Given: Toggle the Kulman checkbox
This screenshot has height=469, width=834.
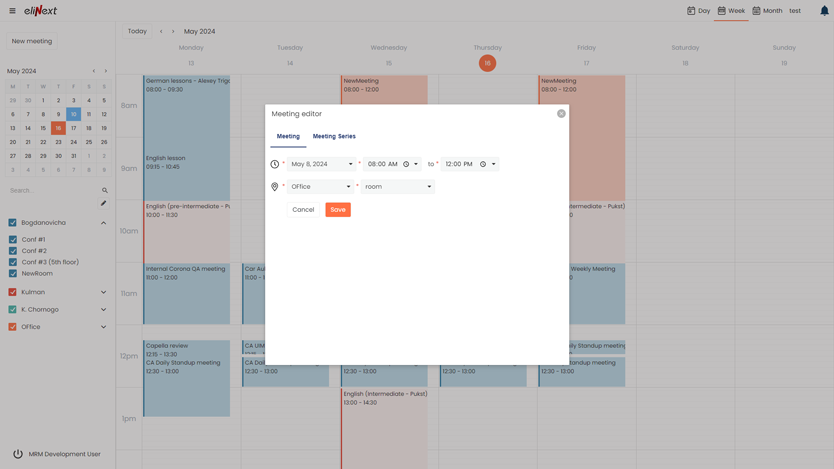Looking at the screenshot, I should [x=13, y=292].
